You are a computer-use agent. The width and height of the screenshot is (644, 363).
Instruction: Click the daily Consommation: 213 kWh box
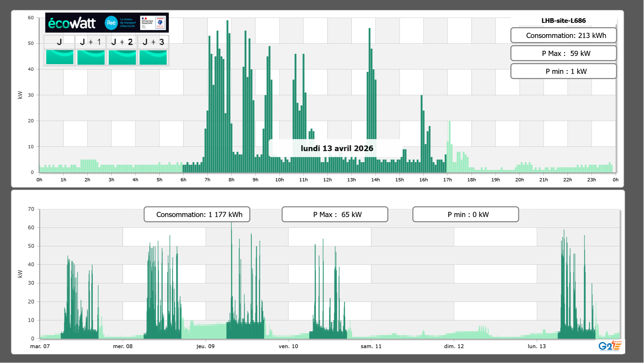(563, 35)
